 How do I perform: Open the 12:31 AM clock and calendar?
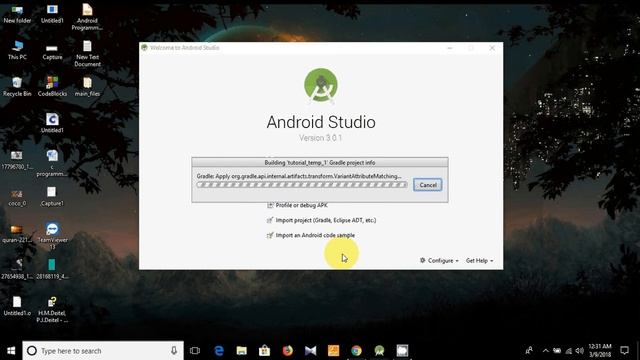[600, 351]
